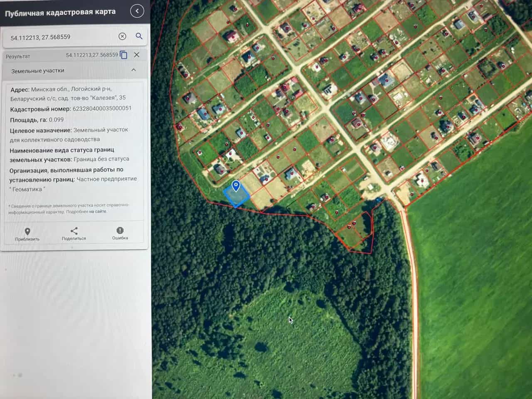
Task: Click the Публичная кадастровая карта title
Action: (x=60, y=12)
